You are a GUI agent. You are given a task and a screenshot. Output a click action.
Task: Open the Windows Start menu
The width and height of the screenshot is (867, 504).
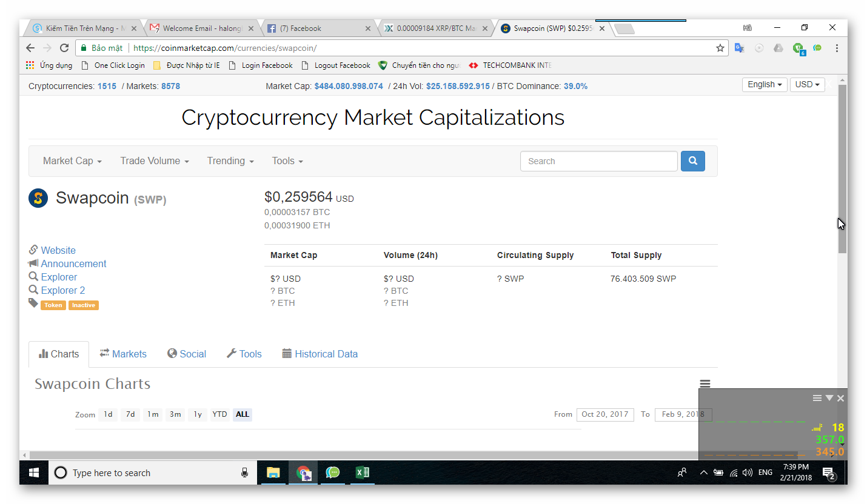(x=34, y=472)
